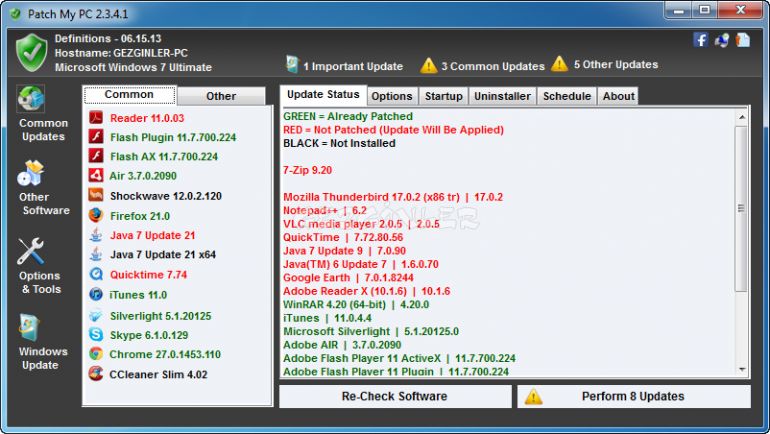The width and height of the screenshot is (770, 434).
Task: Click the status list scroll down arrow
Action: 742,369
